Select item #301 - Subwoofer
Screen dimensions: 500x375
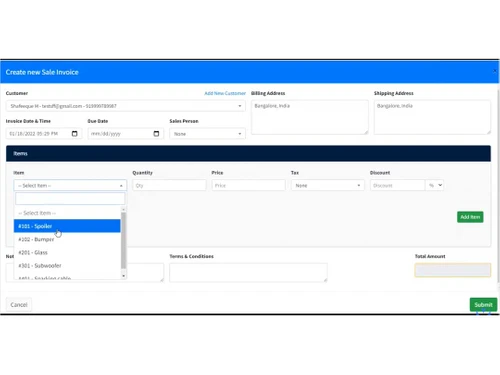pyautogui.click(x=67, y=266)
